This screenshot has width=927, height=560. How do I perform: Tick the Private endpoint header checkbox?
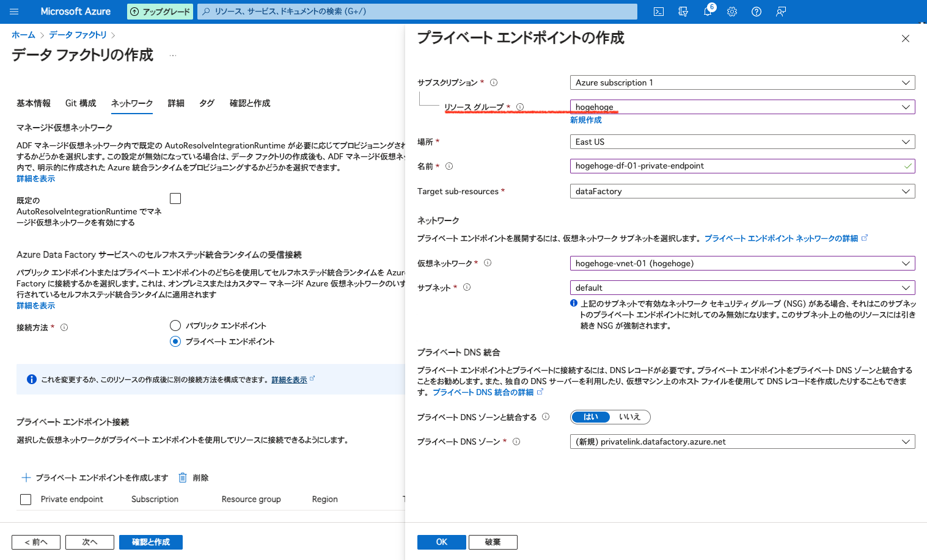coord(26,500)
